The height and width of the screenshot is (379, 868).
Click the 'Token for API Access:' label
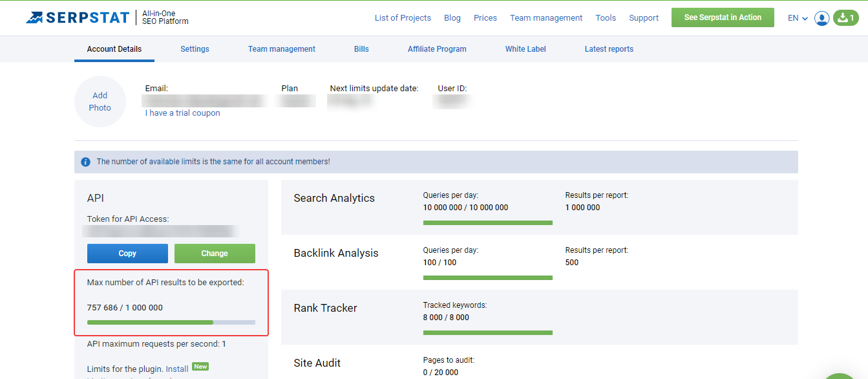(128, 219)
